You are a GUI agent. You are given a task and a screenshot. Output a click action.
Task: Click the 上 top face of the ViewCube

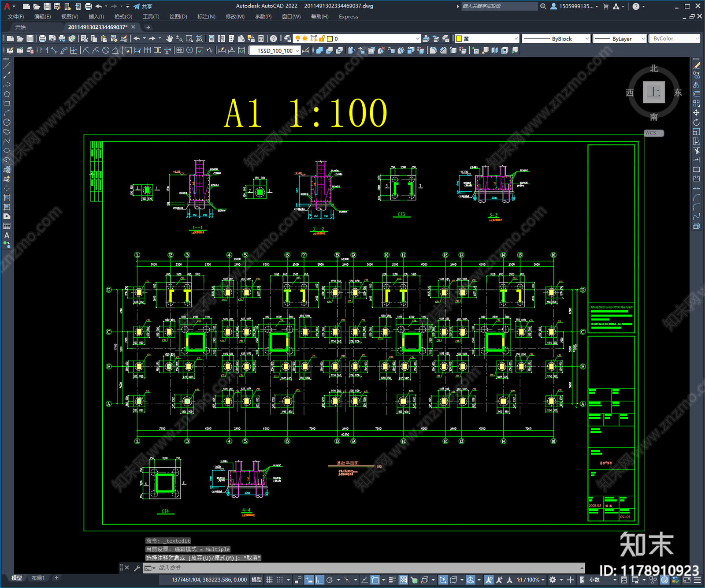click(x=654, y=92)
